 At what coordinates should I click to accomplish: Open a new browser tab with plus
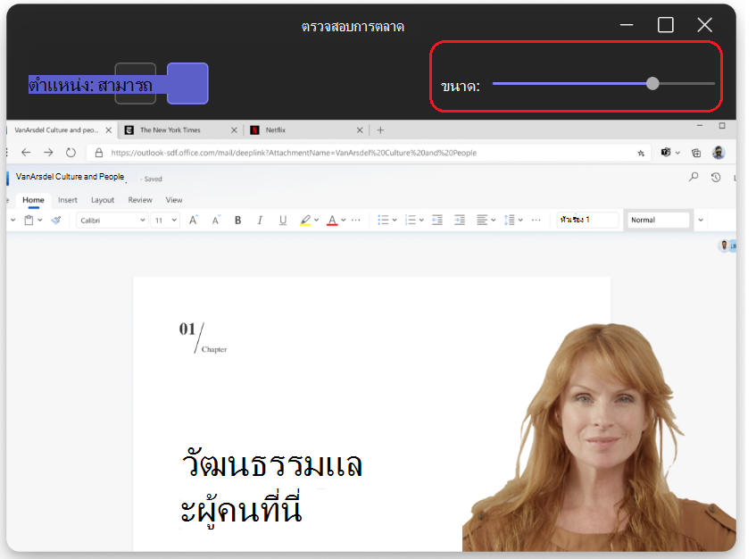380,130
